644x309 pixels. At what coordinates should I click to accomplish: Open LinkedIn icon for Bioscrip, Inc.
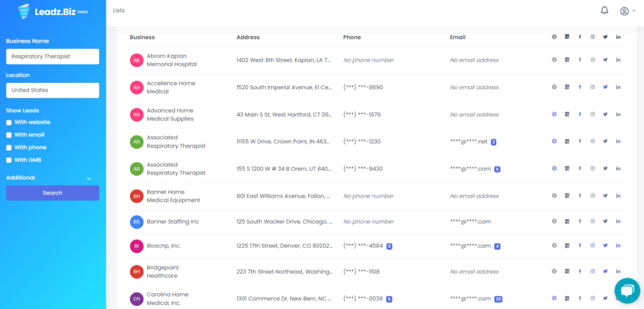(x=618, y=246)
